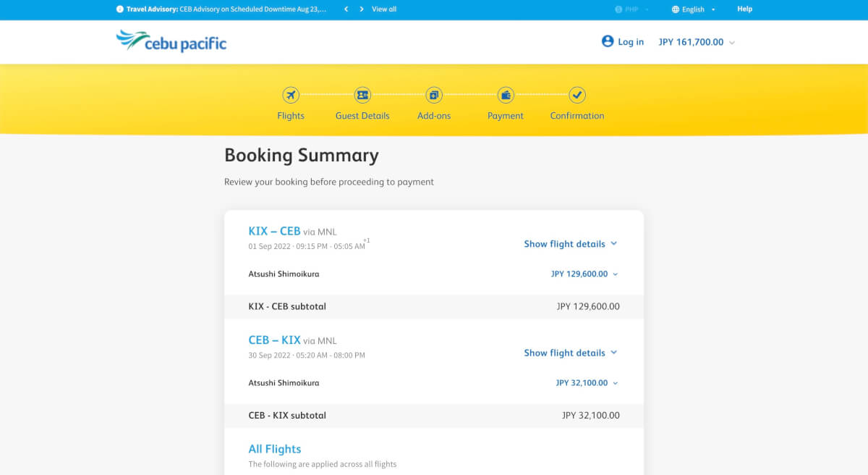The image size is (868, 475).
Task: Click the next travel advisory arrow
Action: coord(362,9)
